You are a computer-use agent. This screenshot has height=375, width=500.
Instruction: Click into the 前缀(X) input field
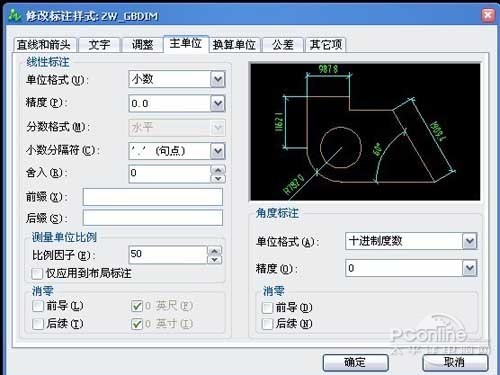coord(153,197)
